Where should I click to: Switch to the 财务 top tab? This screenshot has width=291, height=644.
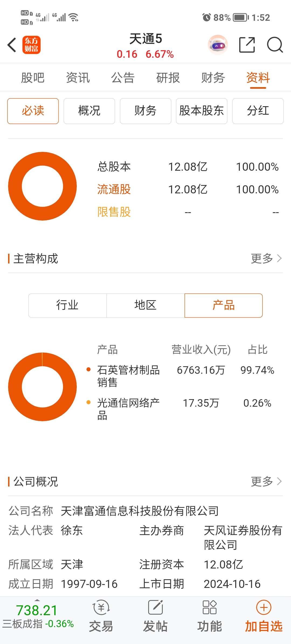pyautogui.click(x=213, y=78)
